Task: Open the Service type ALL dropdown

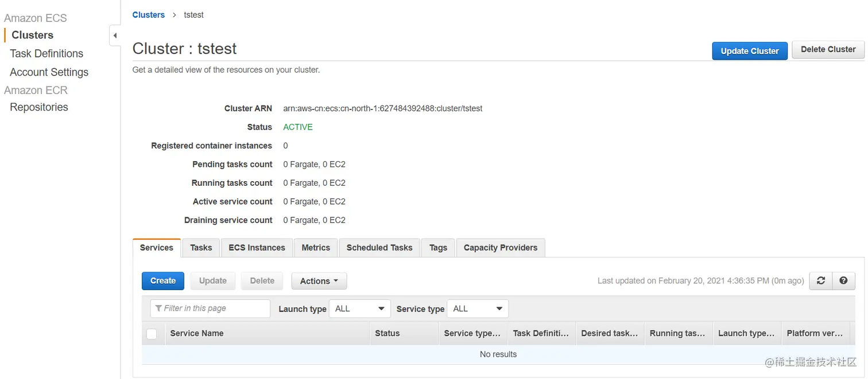Action: (478, 308)
